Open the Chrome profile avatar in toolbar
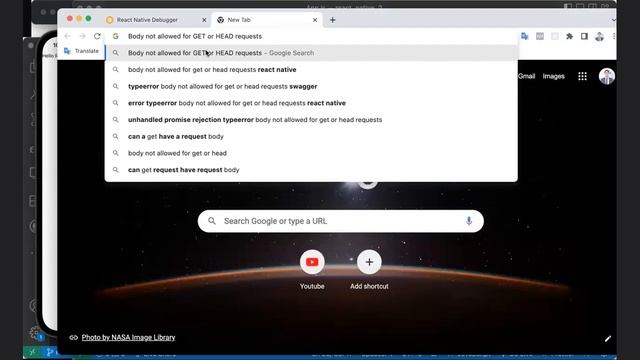 (599, 36)
